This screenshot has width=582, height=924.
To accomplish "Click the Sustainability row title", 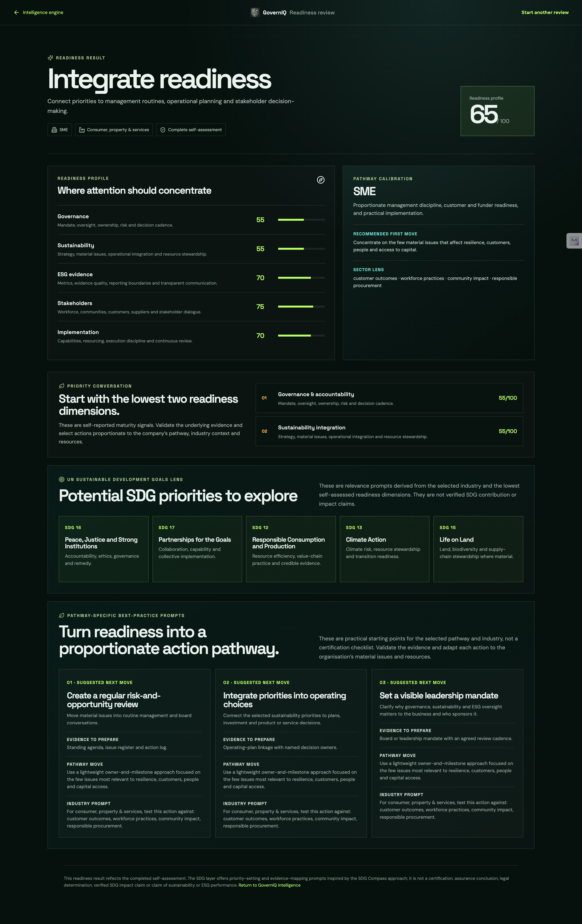I will 76,246.
